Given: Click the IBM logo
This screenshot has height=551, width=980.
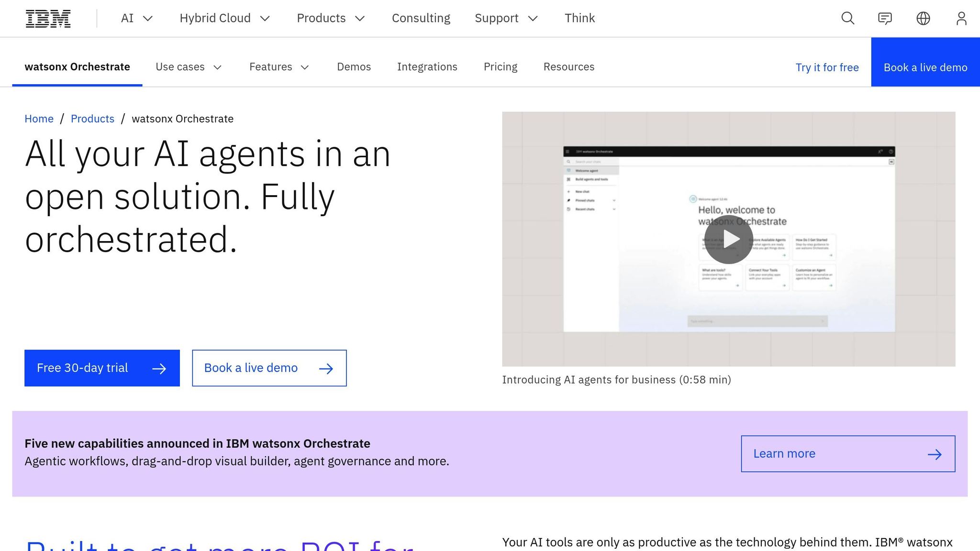Looking at the screenshot, I should (47, 18).
